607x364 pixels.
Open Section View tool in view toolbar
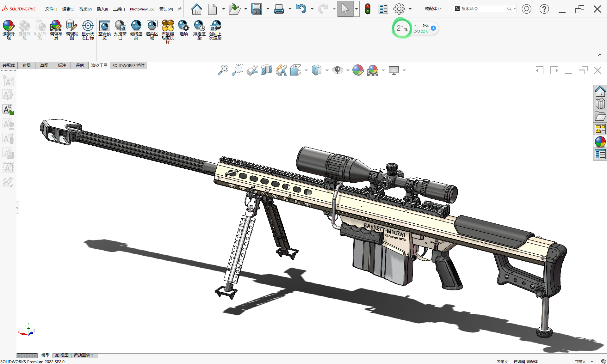pos(267,70)
